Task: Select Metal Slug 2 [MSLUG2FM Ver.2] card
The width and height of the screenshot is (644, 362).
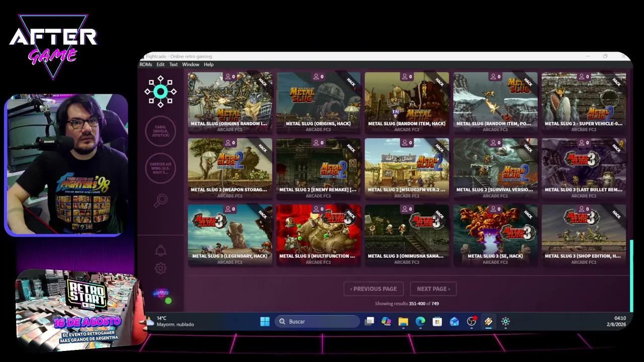Action: (407, 169)
